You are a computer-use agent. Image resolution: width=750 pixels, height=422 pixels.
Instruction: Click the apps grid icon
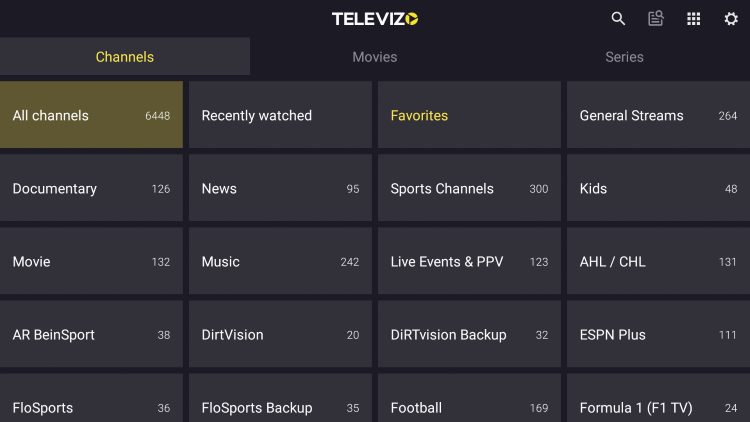click(693, 19)
